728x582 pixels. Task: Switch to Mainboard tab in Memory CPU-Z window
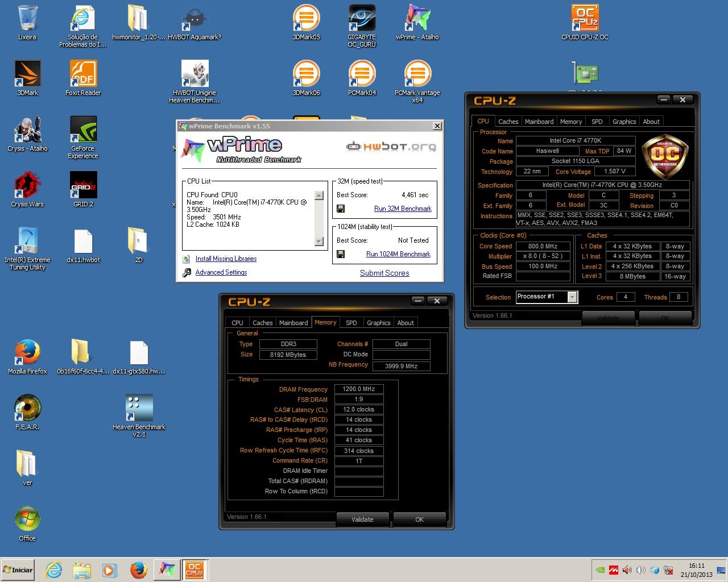tap(293, 323)
